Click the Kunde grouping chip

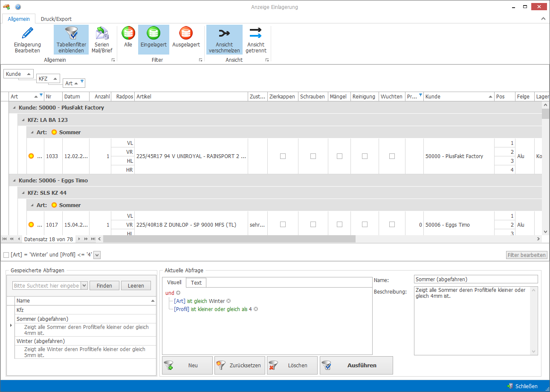pyautogui.click(x=18, y=74)
